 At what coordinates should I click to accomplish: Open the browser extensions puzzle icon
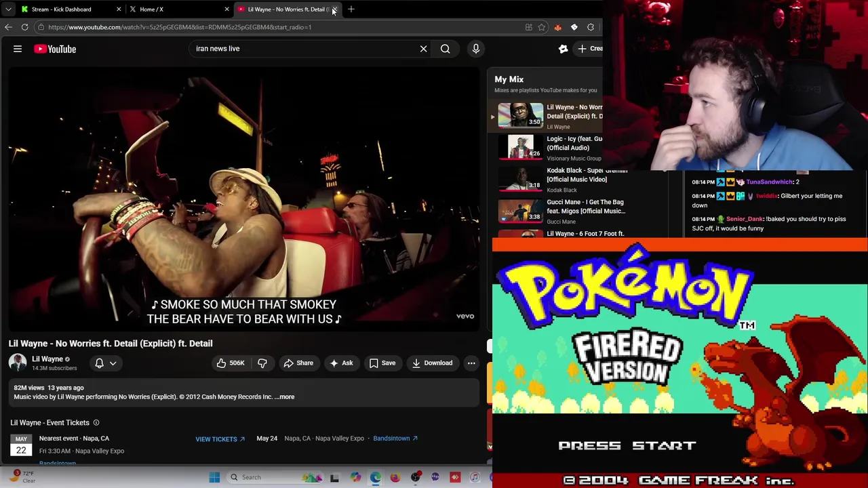[591, 27]
